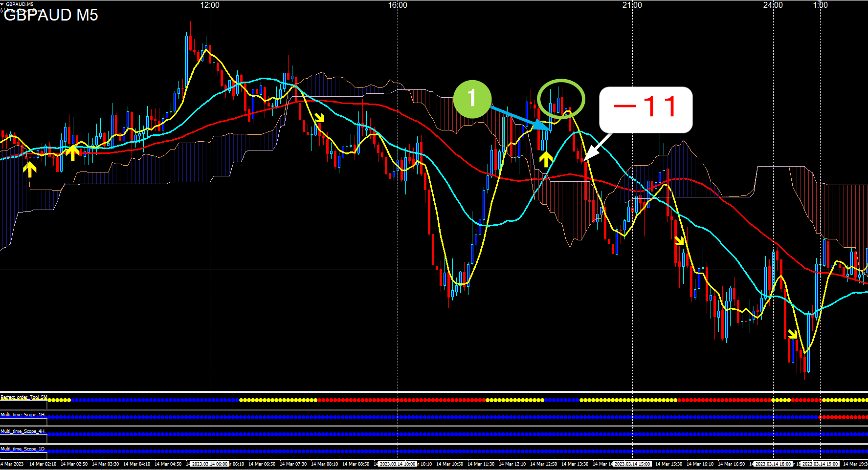Click the Multi_time_Scope_1D indicator label
868x470 pixels.
[22, 449]
